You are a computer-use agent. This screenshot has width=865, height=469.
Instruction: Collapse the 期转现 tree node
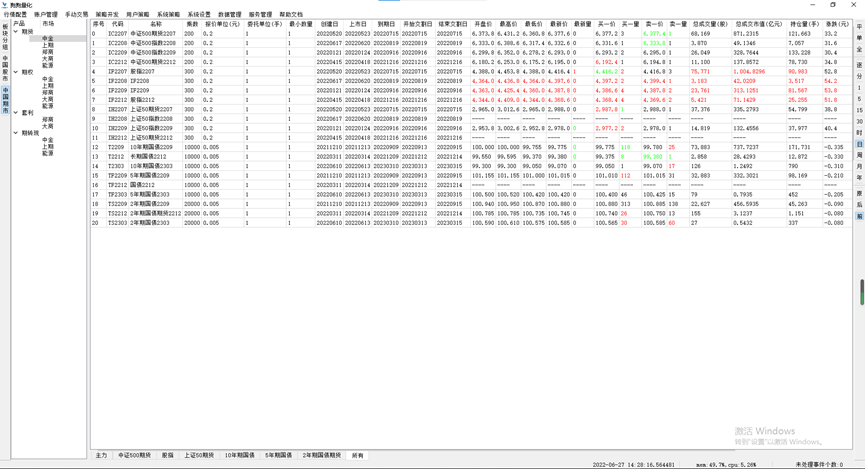tap(16, 133)
